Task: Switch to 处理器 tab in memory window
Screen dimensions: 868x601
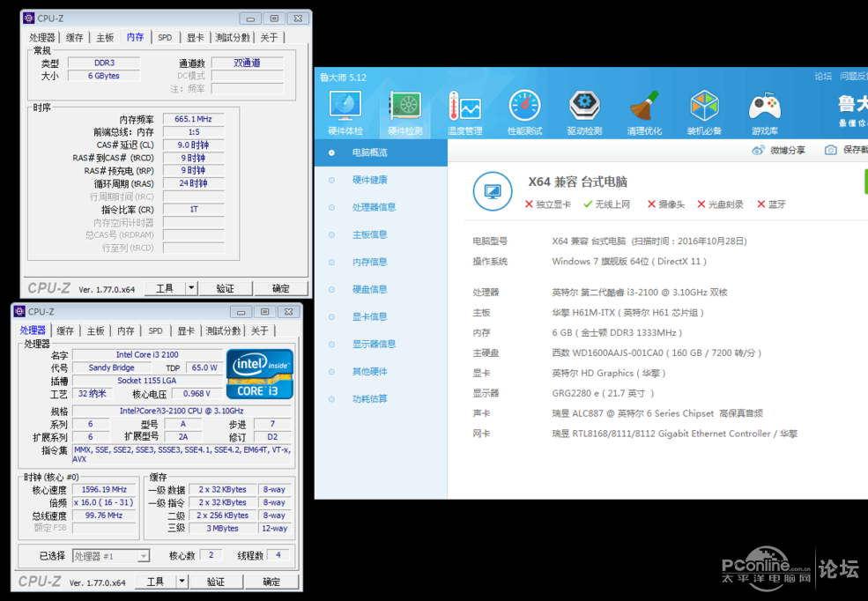Action: click(x=42, y=38)
